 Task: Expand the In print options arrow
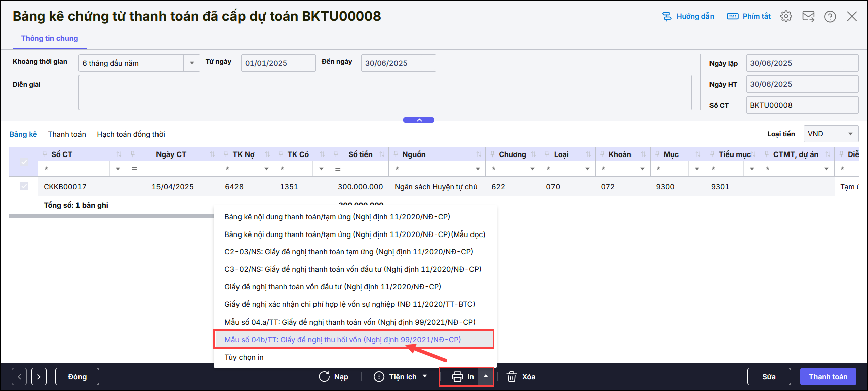pyautogui.click(x=486, y=376)
